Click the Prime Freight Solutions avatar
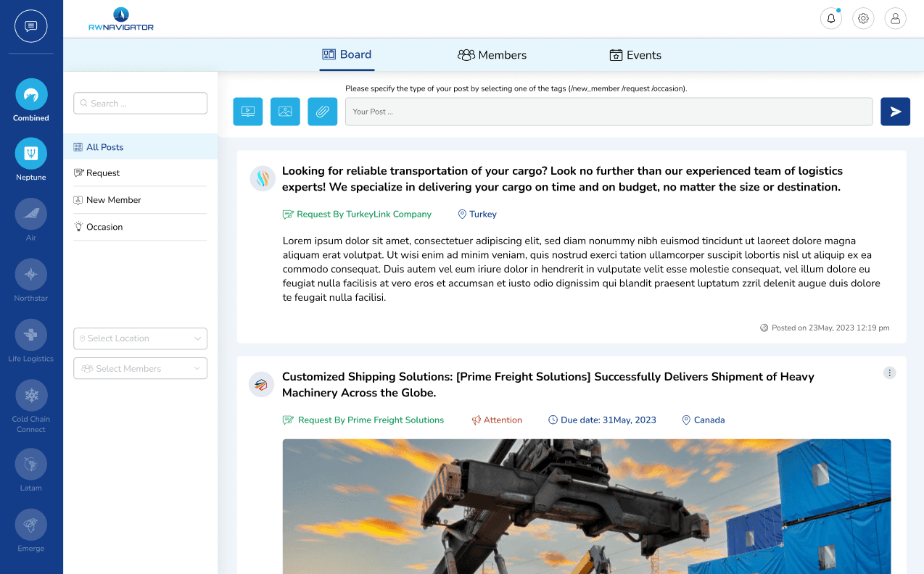 pos(261,384)
